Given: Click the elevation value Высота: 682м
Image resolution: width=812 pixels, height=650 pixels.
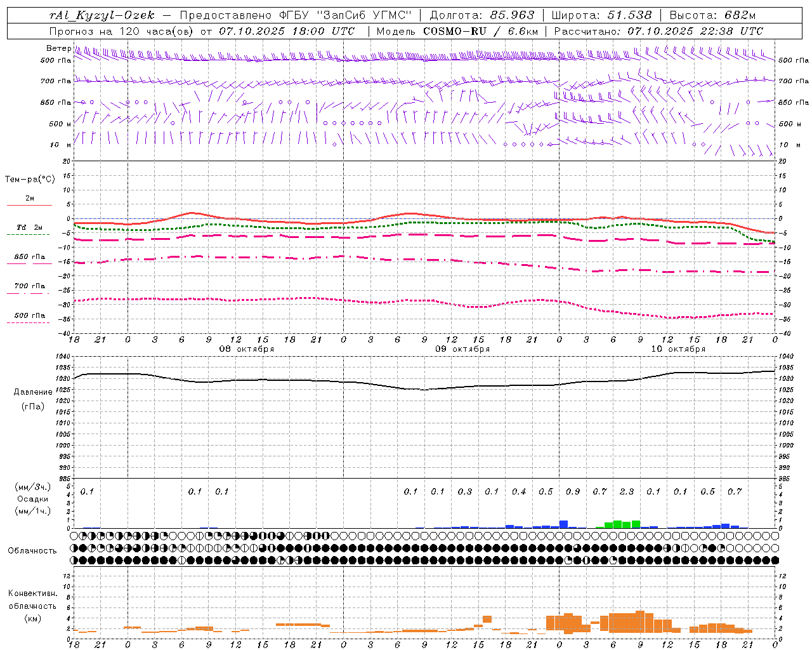Looking at the screenshot, I should (713, 15).
